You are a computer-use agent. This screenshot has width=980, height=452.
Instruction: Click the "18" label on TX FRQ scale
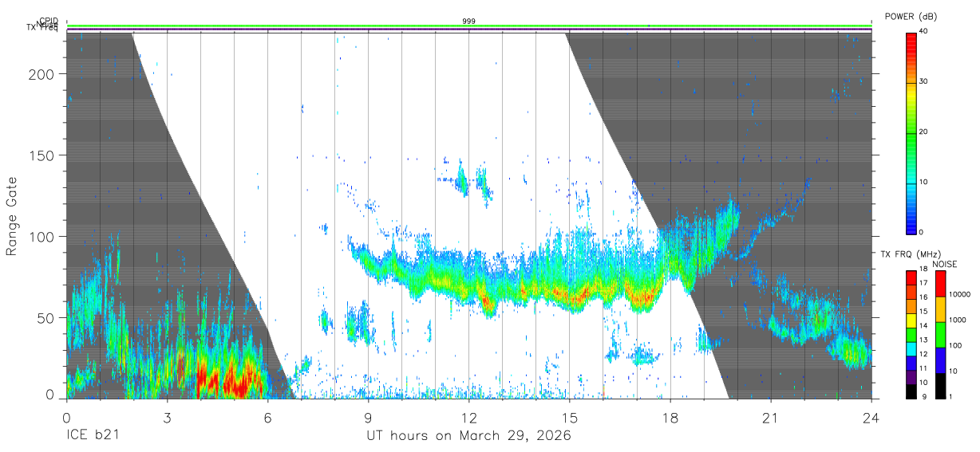coord(924,269)
